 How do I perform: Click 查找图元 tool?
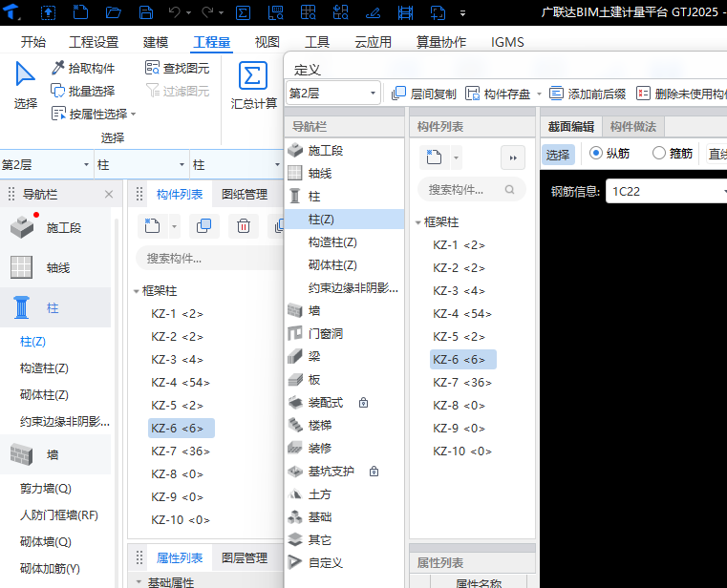pyautogui.click(x=178, y=68)
